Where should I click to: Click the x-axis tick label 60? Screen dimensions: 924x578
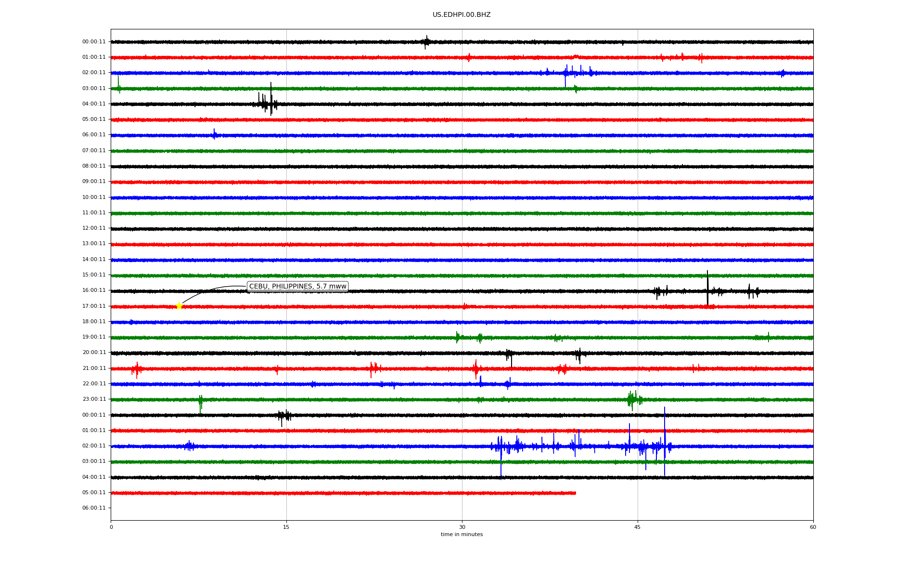pos(813,527)
